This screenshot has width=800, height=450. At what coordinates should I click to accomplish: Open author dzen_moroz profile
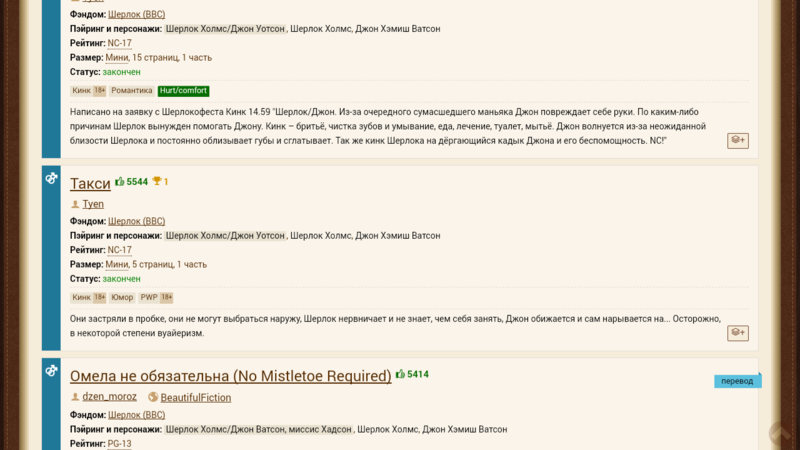(x=109, y=396)
